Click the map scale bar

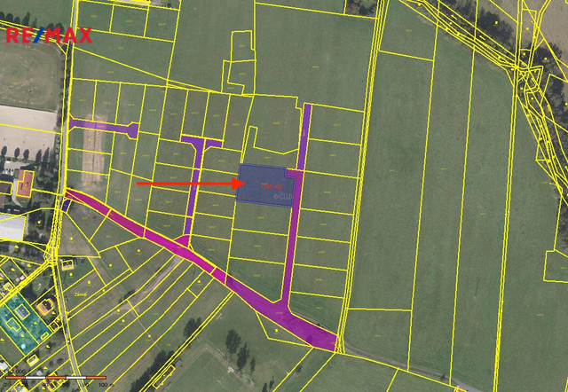[x=53, y=379]
